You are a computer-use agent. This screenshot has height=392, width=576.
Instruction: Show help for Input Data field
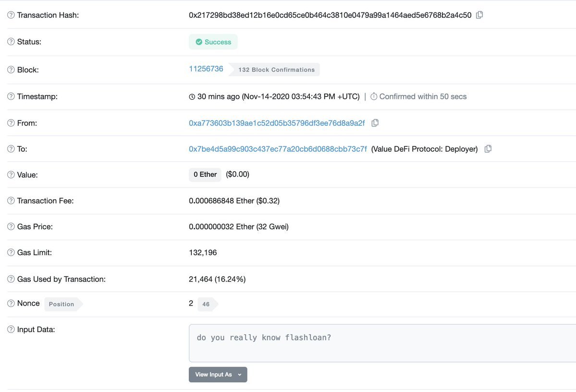(11, 330)
